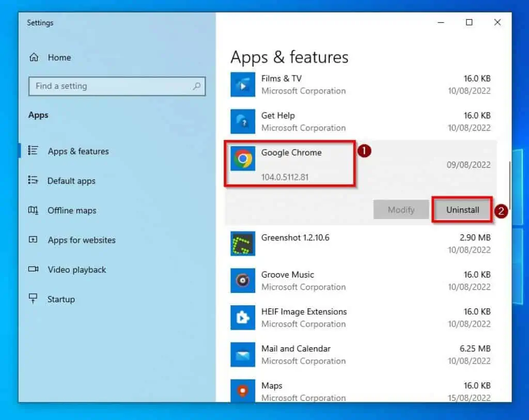Open Apps for websites section
Screen dimensions: 529x420
click(x=82, y=240)
